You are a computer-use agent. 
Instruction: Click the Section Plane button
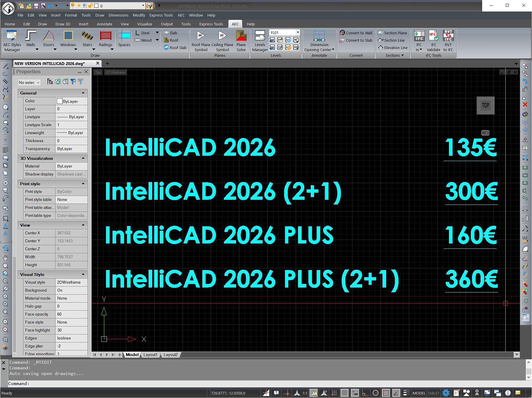click(x=392, y=33)
